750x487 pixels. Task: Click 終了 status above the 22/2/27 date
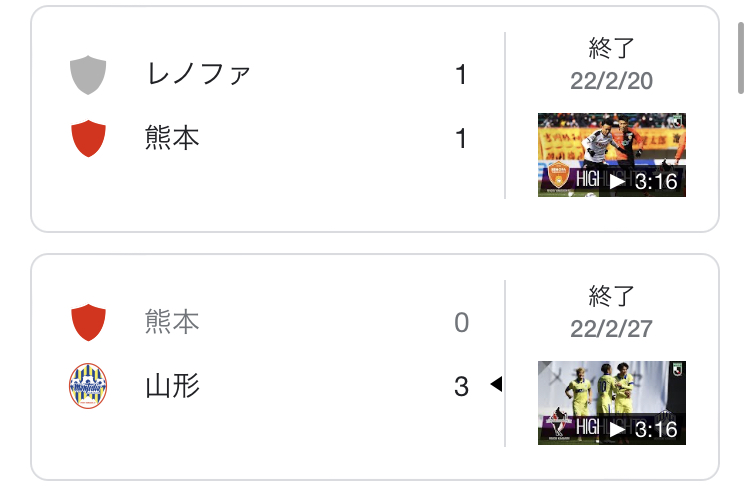(x=612, y=296)
